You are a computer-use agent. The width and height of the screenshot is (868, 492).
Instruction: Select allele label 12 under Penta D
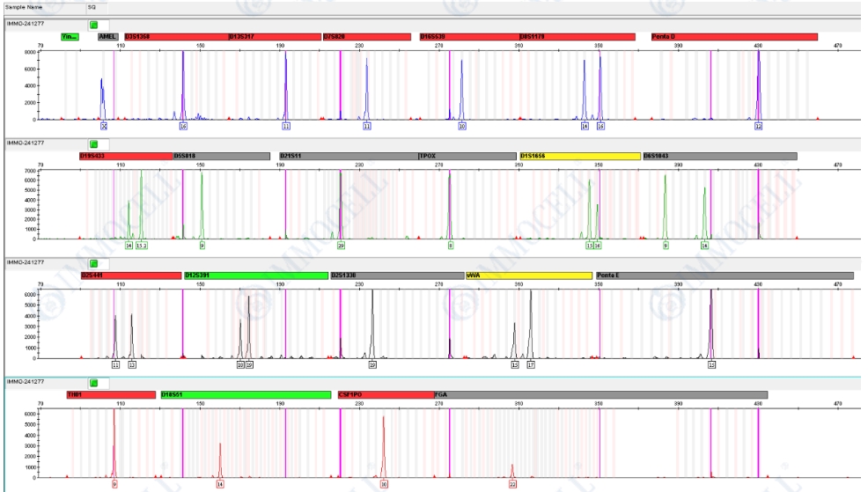coord(758,127)
